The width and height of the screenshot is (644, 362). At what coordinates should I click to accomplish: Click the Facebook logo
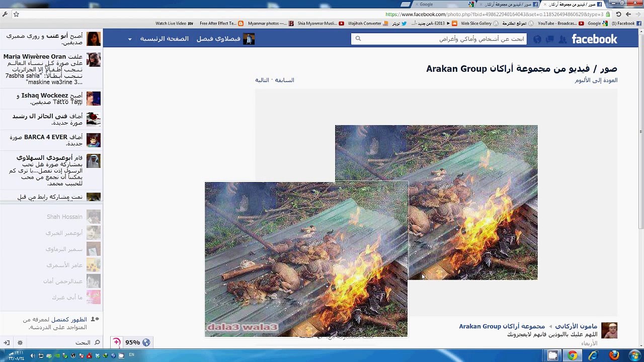pyautogui.click(x=594, y=39)
